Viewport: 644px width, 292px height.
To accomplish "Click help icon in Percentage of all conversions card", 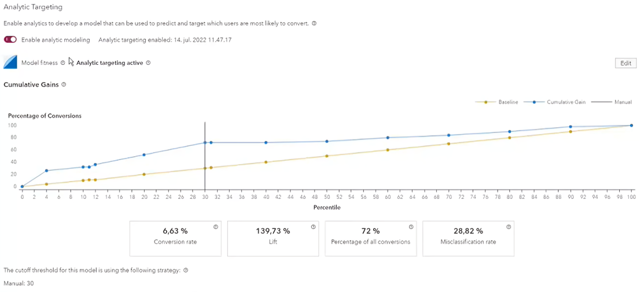I will click(x=411, y=227).
